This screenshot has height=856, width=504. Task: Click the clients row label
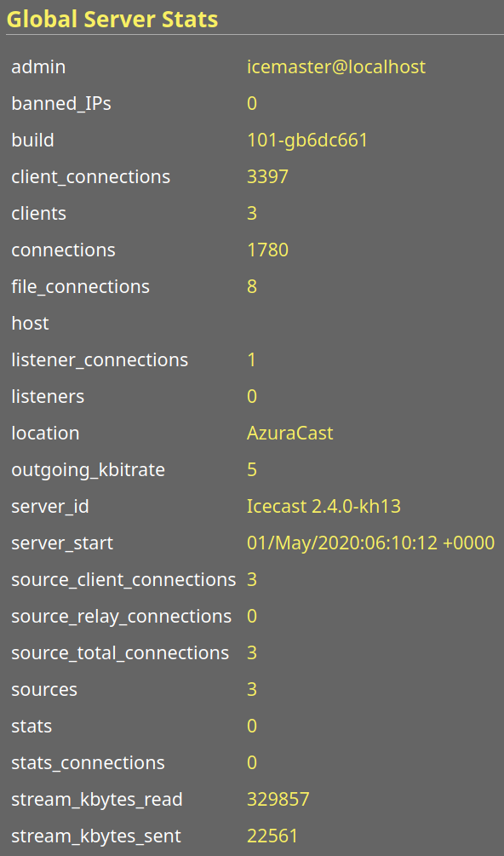tap(38, 214)
